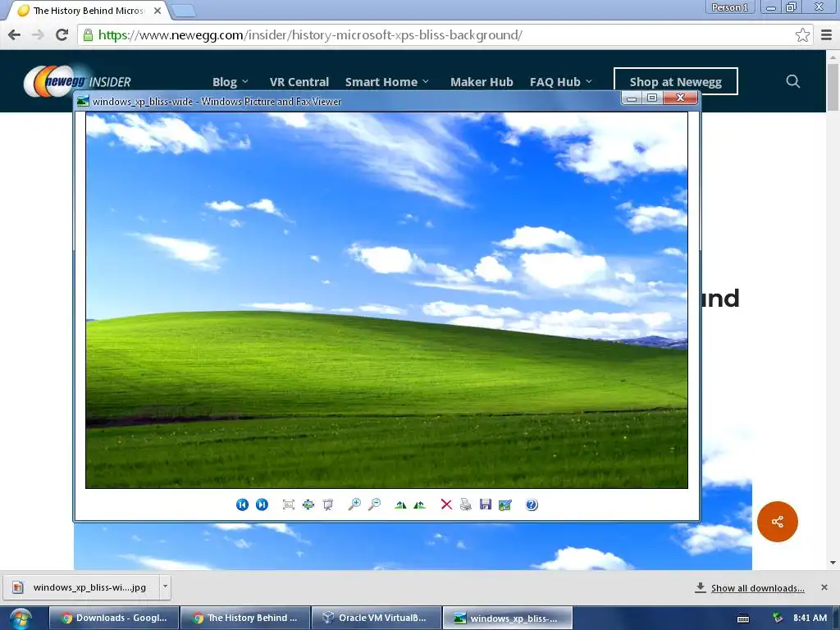Go back in browser history
Viewport: 840px width, 630px height.
pos(15,35)
